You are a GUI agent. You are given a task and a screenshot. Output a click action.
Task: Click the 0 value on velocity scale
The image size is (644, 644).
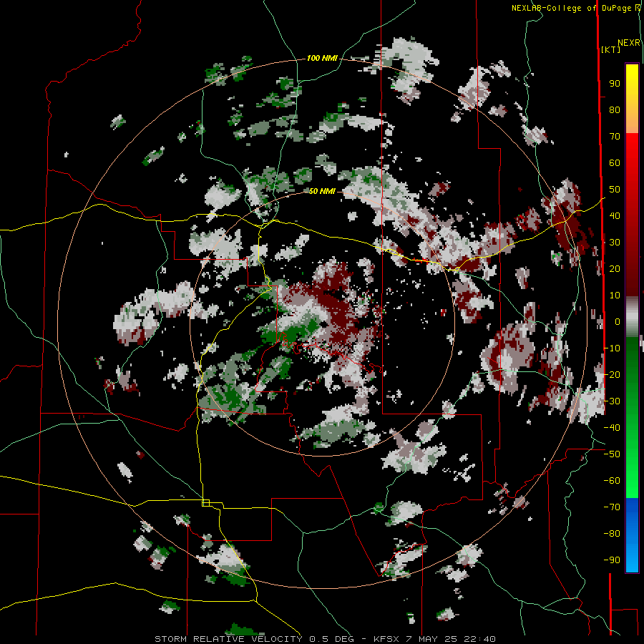click(x=618, y=321)
